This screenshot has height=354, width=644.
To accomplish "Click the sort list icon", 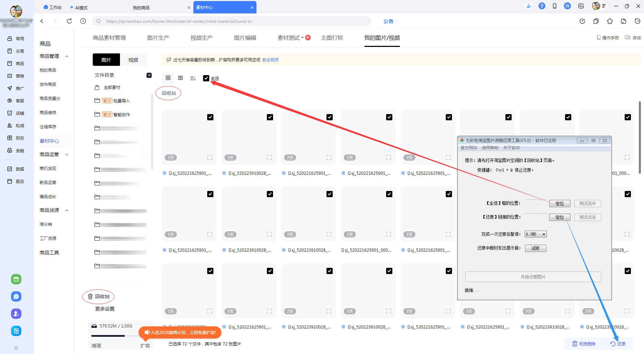I will click(193, 78).
